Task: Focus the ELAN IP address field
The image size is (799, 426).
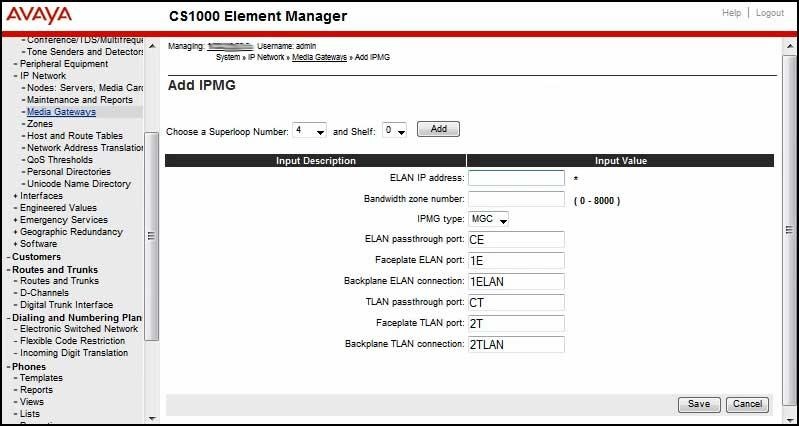Action: click(516, 178)
